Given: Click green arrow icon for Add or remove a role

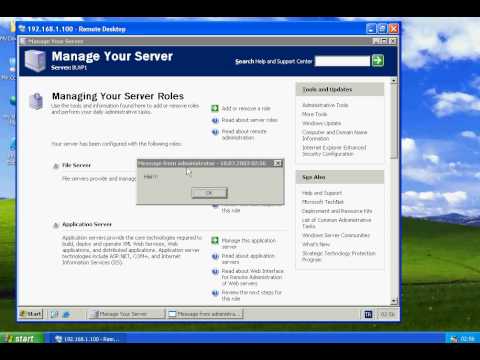Looking at the screenshot, I should click(x=215, y=108).
